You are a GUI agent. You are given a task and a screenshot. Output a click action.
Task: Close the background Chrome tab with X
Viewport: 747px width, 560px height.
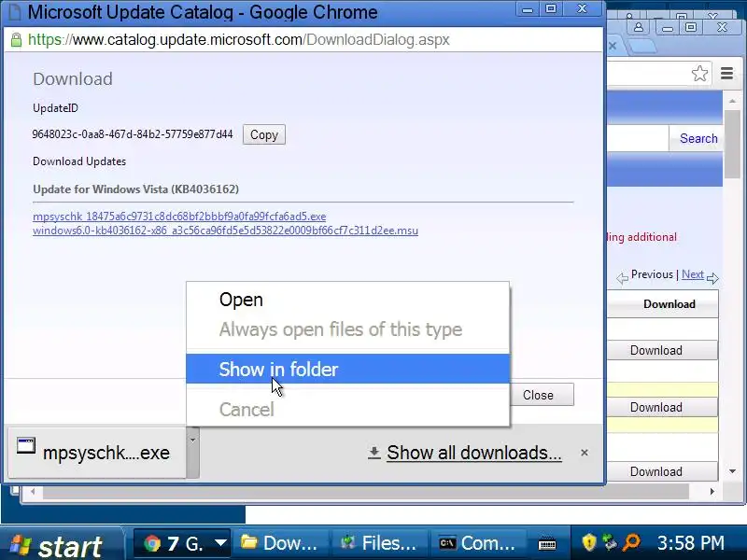coord(613,46)
